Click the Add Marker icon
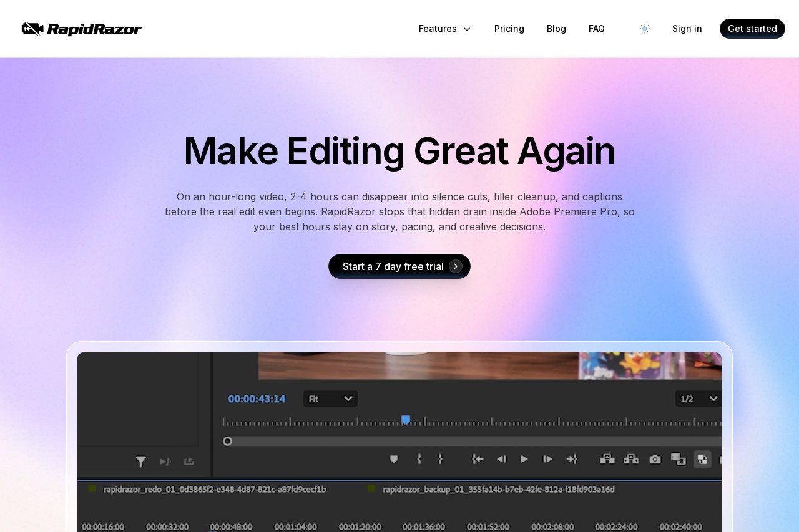799x532 pixels. click(x=394, y=459)
